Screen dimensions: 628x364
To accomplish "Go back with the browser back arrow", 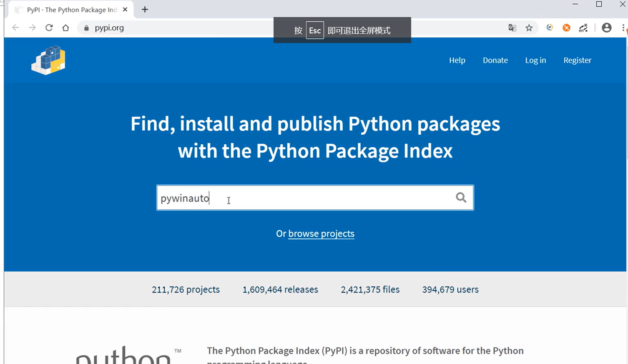I will (15, 28).
